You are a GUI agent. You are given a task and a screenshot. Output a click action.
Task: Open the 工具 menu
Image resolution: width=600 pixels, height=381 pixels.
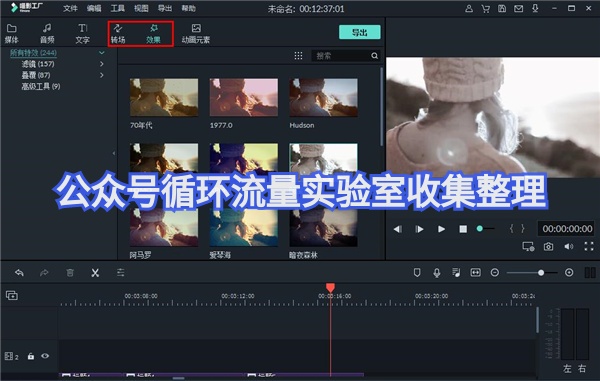[x=117, y=8]
